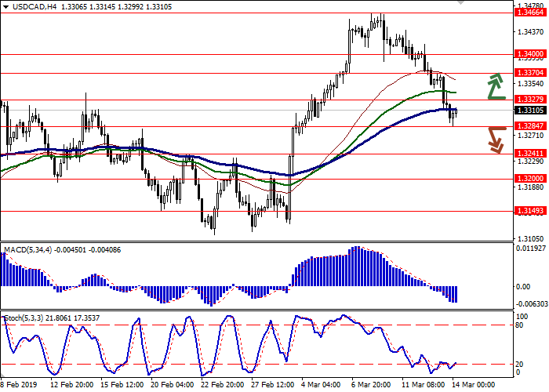Image resolution: width=549 pixels, height=392 pixels.
Task: Click the 12 Feb 20:00 time label
Action: 71,385
